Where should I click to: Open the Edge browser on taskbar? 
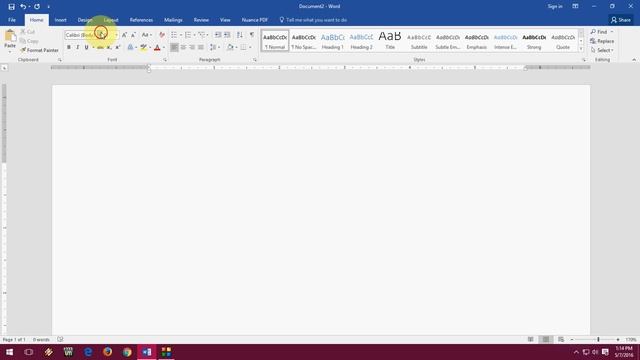point(88,352)
